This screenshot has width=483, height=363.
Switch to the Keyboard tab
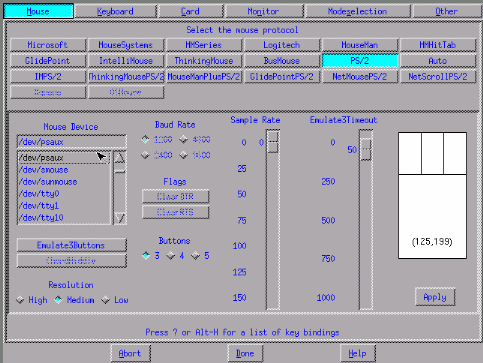tap(115, 11)
